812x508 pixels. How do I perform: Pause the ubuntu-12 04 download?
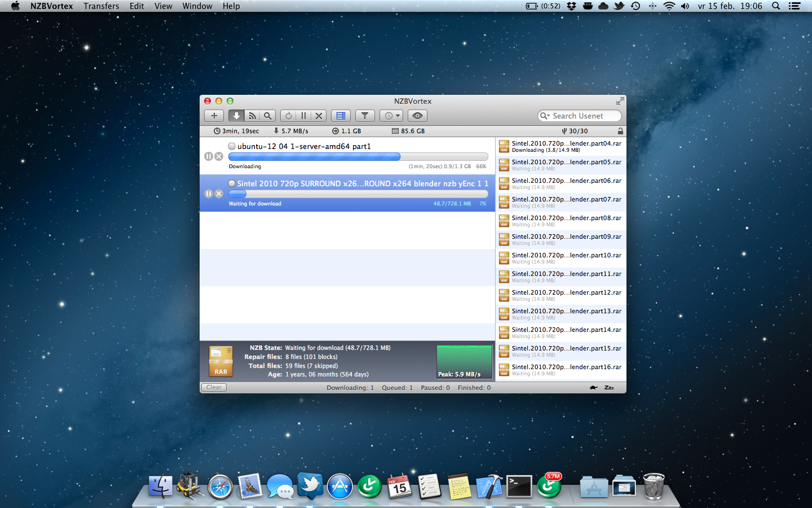[x=209, y=156]
